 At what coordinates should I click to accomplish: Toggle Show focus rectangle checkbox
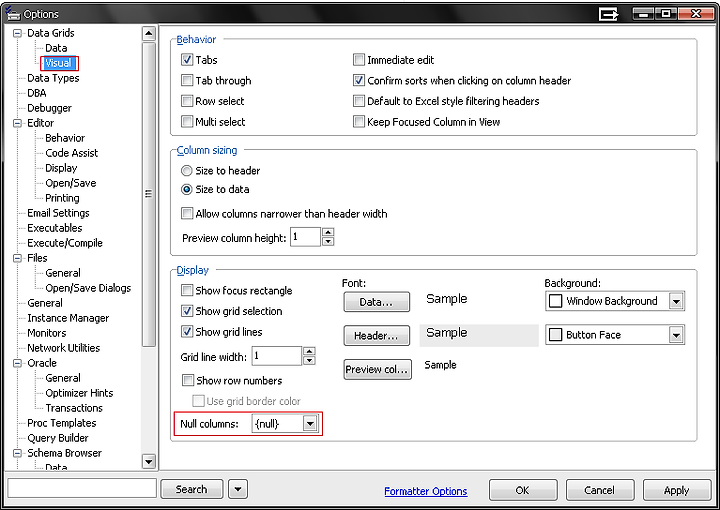pyautogui.click(x=187, y=290)
